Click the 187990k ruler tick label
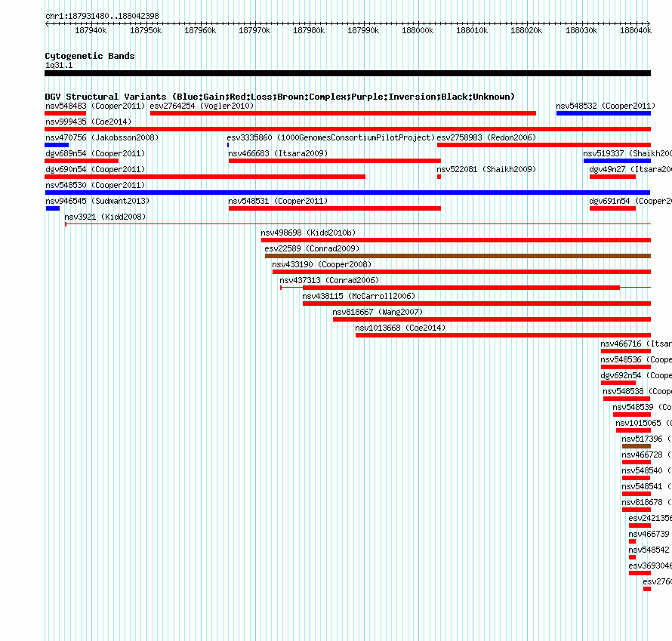Image resolution: width=672 pixels, height=641 pixels. [363, 30]
